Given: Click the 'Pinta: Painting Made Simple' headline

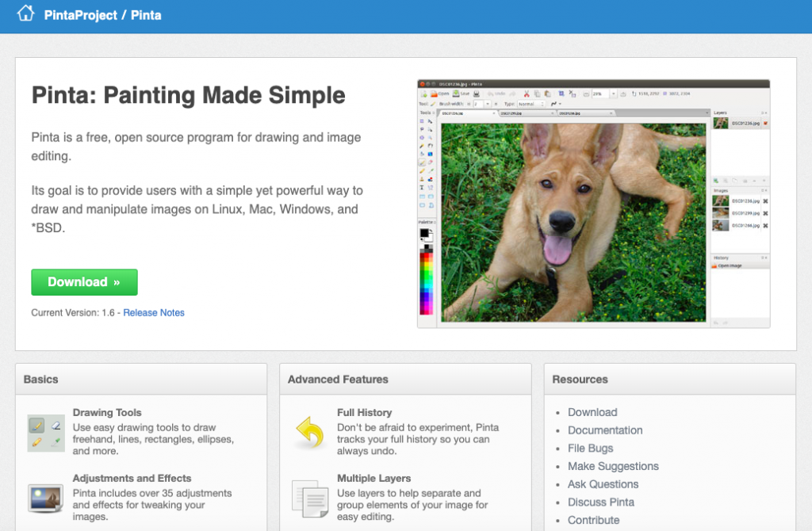Looking at the screenshot, I should (189, 95).
